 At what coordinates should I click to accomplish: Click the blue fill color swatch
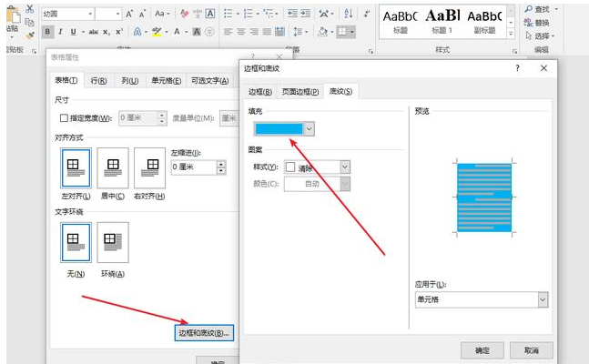pos(279,129)
